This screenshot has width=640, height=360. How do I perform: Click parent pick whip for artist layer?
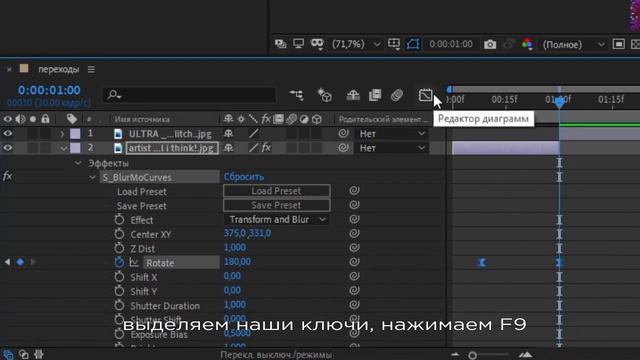click(x=343, y=148)
